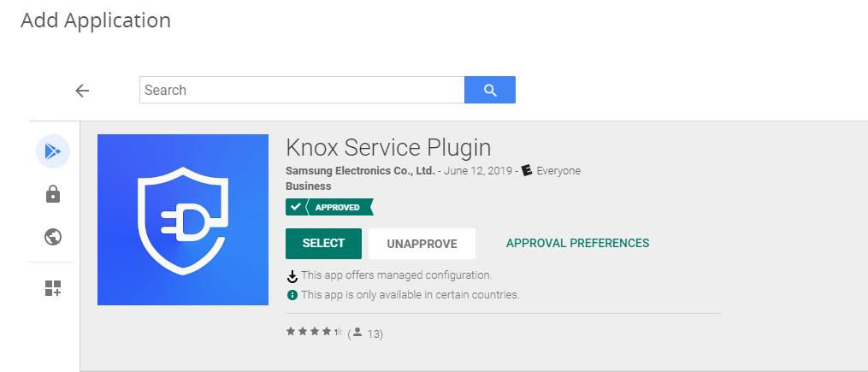Image resolution: width=868 pixels, height=372 pixels.
Task: Click the star rating row
Action: coord(315,332)
